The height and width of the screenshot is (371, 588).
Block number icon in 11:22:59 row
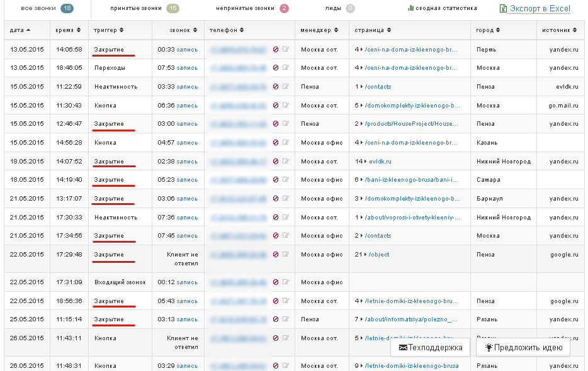(x=276, y=87)
